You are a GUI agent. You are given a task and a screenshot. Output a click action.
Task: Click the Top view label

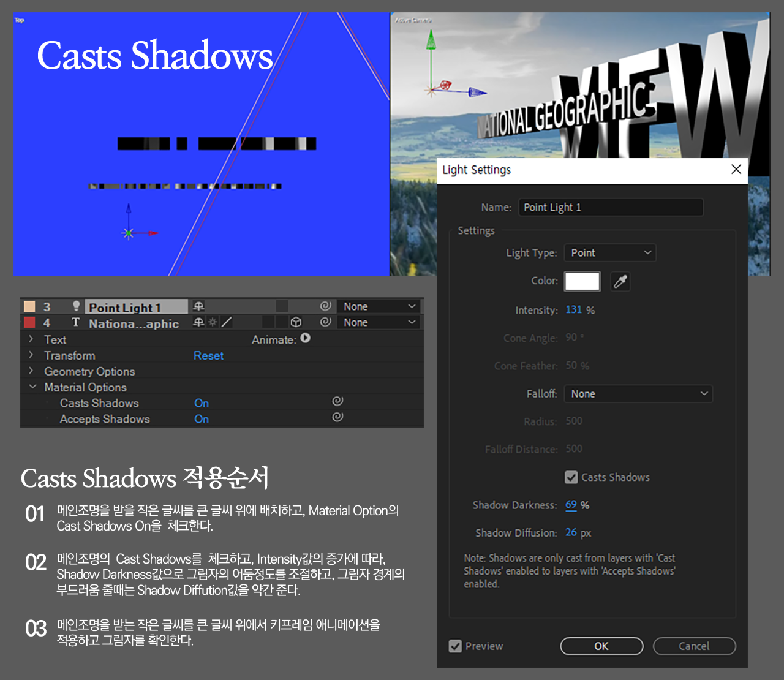point(20,20)
